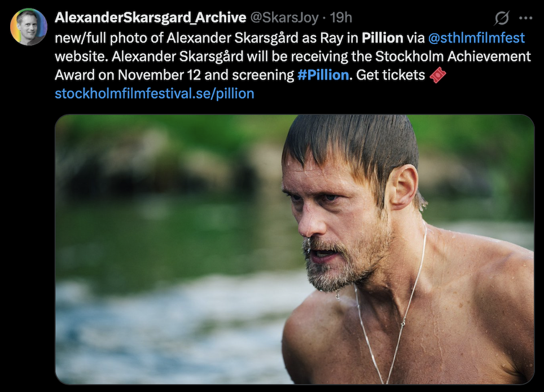The width and height of the screenshot is (544, 392).
Task: Click the silver necklace in the photo
Action: point(392,305)
